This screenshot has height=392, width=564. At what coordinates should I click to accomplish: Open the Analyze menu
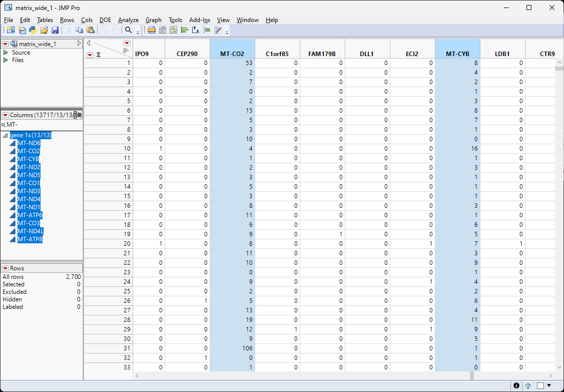tap(128, 20)
